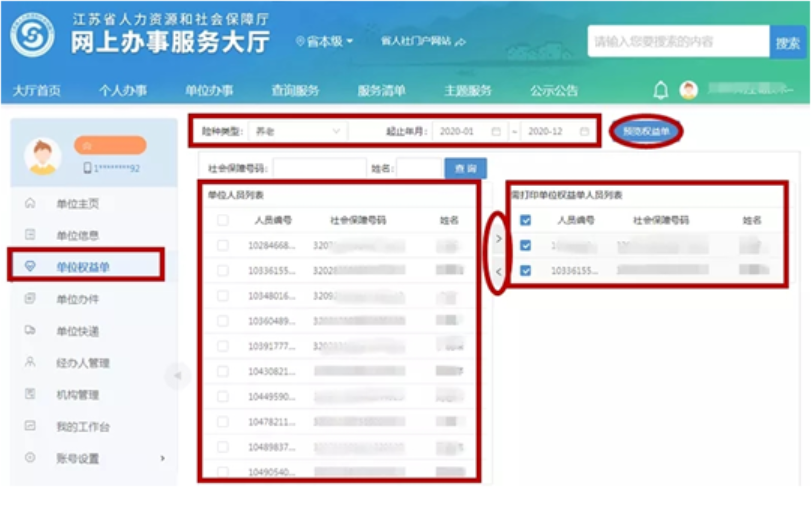The height and width of the screenshot is (513, 811).
Task: Go to the 大厅首页 tab
Action: click(36, 91)
